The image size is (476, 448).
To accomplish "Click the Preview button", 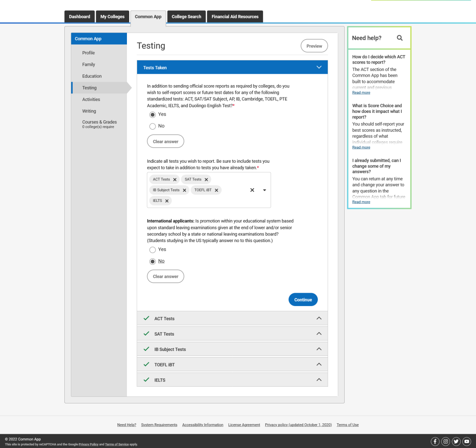I will tap(314, 46).
